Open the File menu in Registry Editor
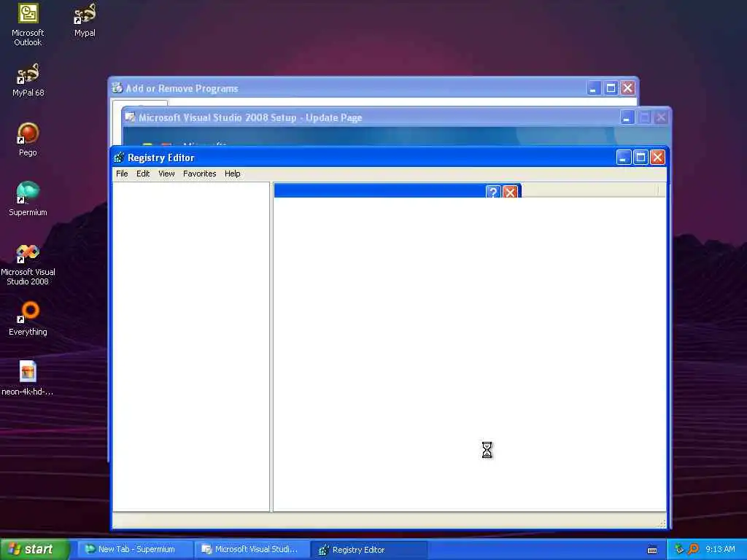The height and width of the screenshot is (560, 747). tap(122, 174)
